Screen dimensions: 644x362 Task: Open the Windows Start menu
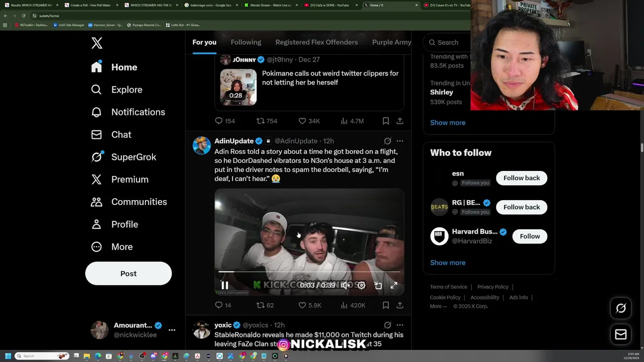tap(8, 356)
